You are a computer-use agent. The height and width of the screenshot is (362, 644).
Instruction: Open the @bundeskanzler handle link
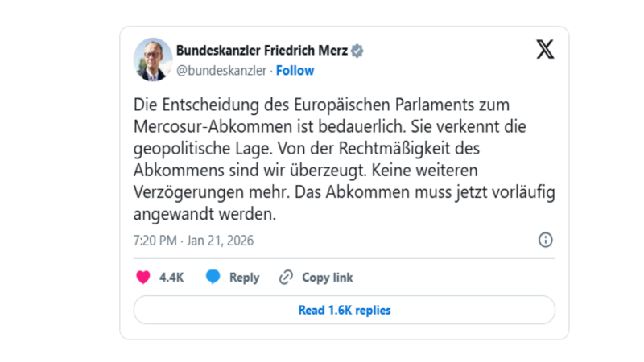[x=221, y=70]
